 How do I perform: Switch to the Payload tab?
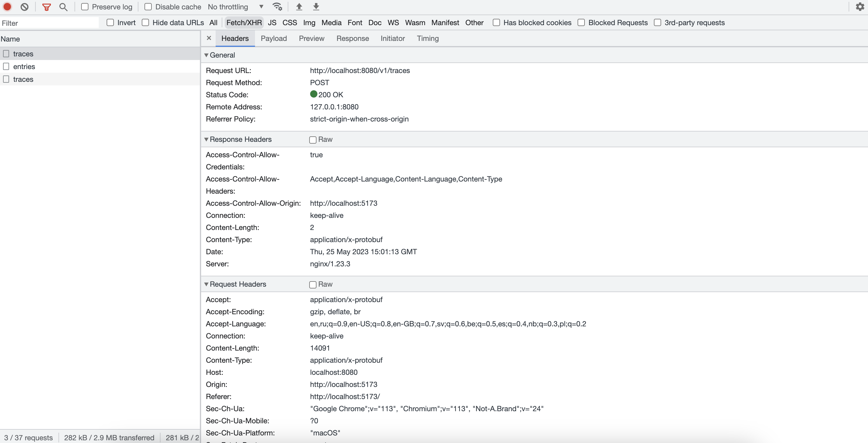click(273, 38)
